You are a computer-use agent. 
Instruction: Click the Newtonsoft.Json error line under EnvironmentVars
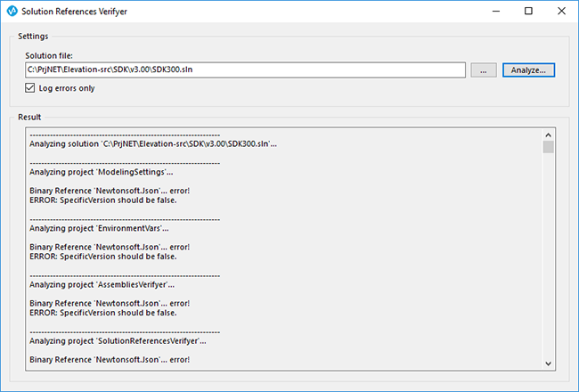coord(110,247)
